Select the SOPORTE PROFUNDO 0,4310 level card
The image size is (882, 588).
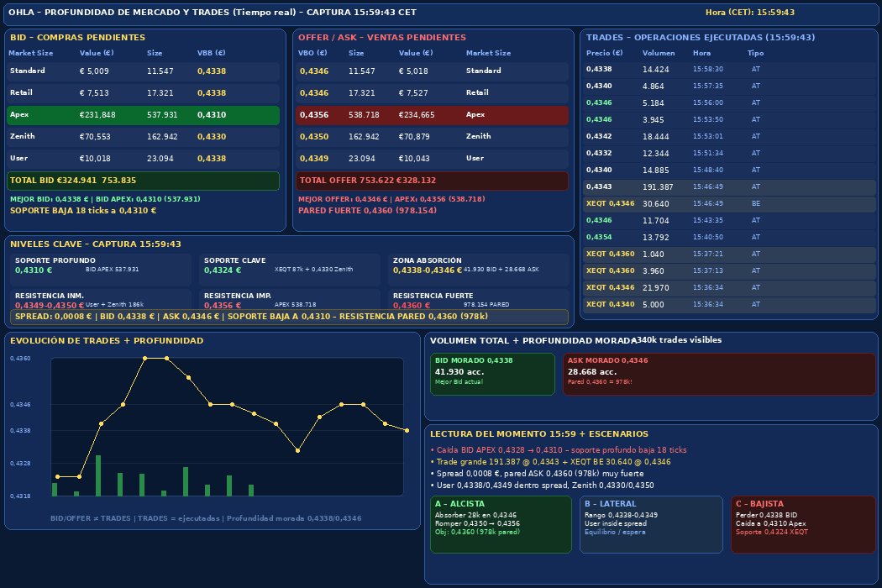pos(102,270)
